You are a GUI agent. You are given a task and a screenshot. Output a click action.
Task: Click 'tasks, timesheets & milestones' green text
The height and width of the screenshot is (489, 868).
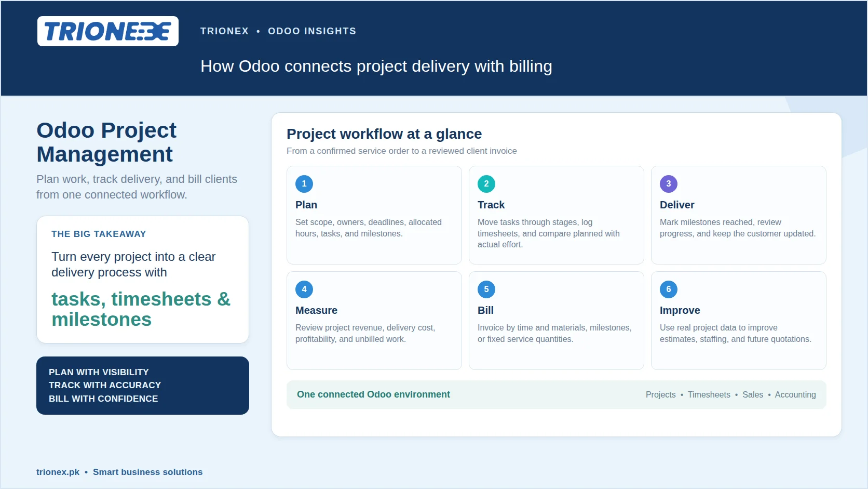click(x=141, y=309)
